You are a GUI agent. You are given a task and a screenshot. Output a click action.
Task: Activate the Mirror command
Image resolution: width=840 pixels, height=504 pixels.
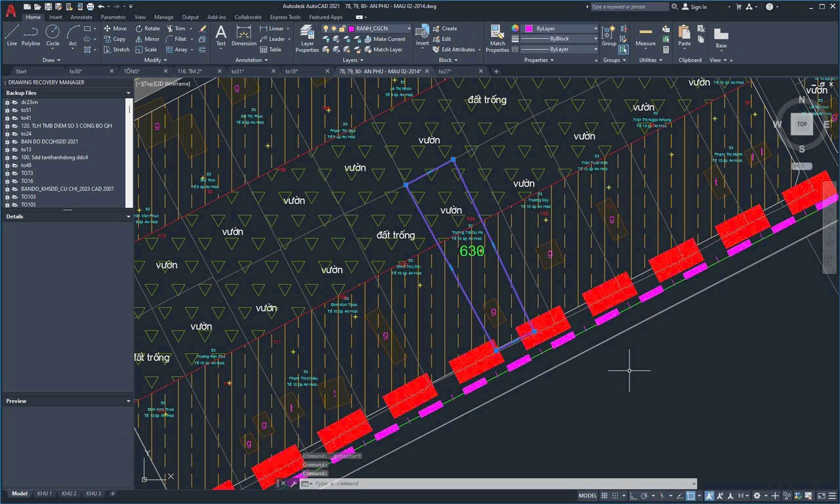click(x=148, y=39)
